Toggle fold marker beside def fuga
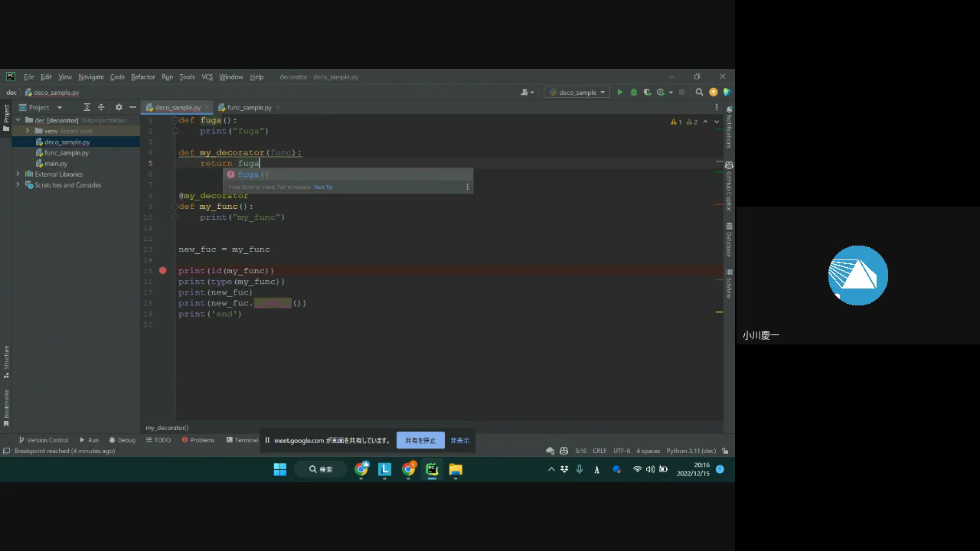The image size is (980, 551). tap(175, 121)
